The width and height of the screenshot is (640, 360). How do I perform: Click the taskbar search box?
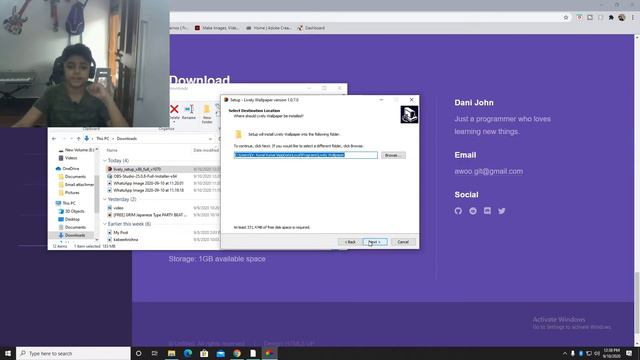point(73,353)
